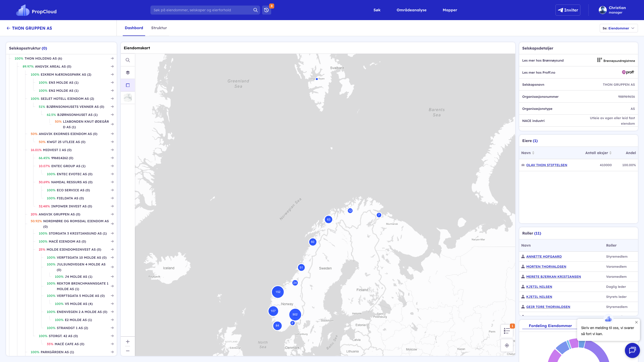Open the Mapper menu item
The image size is (644, 362).
450,10
